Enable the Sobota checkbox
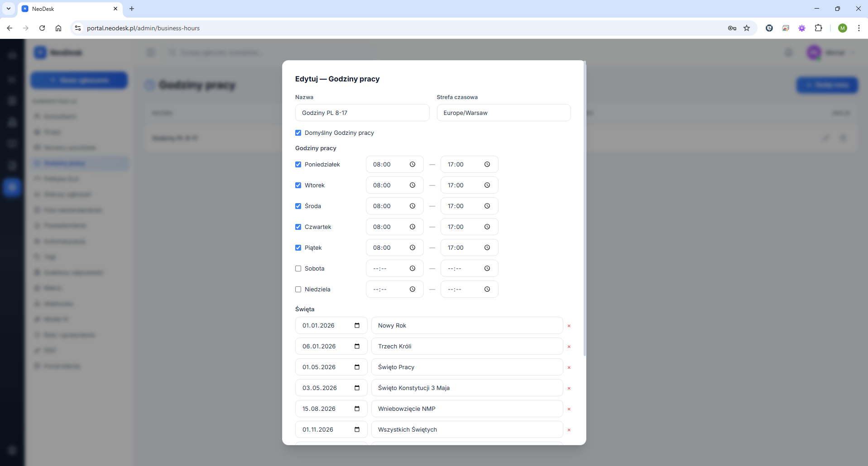The width and height of the screenshot is (868, 466). click(298, 268)
